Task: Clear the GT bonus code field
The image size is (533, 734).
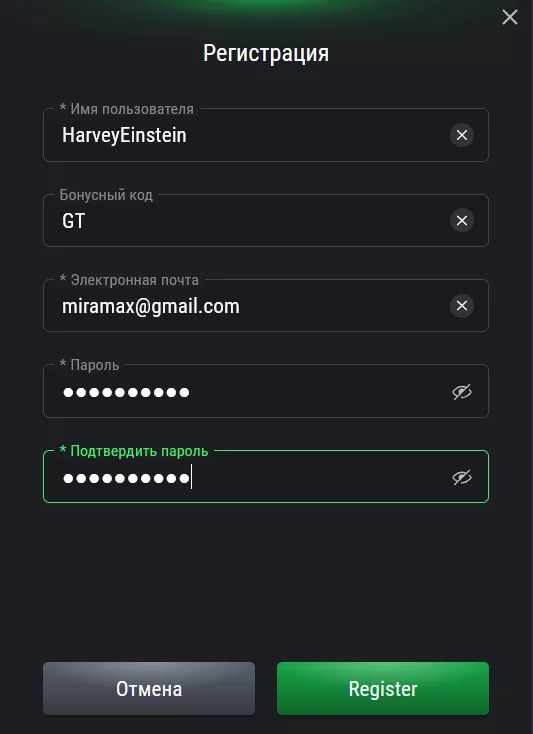Action: click(461, 220)
